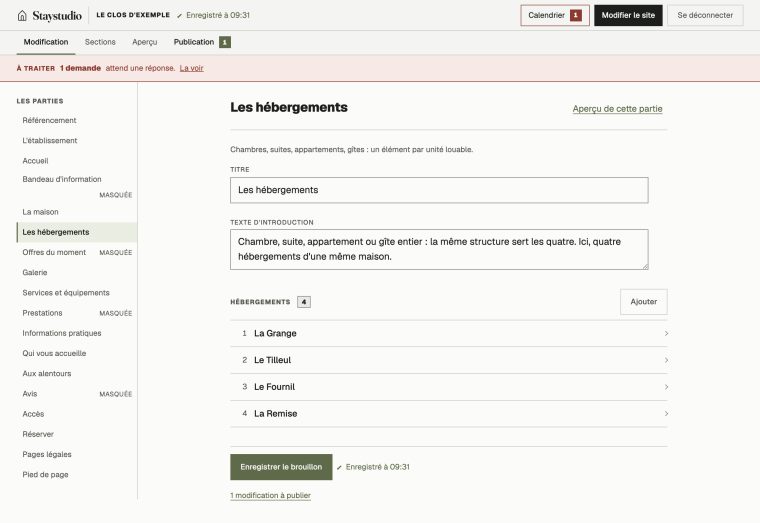Open the La Remise accommodation name
The image size is (760, 523).
tap(275, 413)
